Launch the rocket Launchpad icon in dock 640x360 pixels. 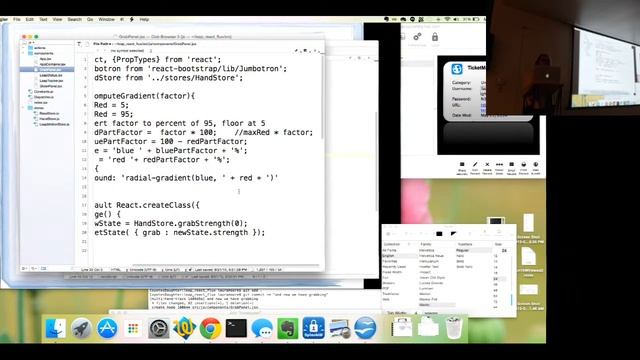(81, 329)
